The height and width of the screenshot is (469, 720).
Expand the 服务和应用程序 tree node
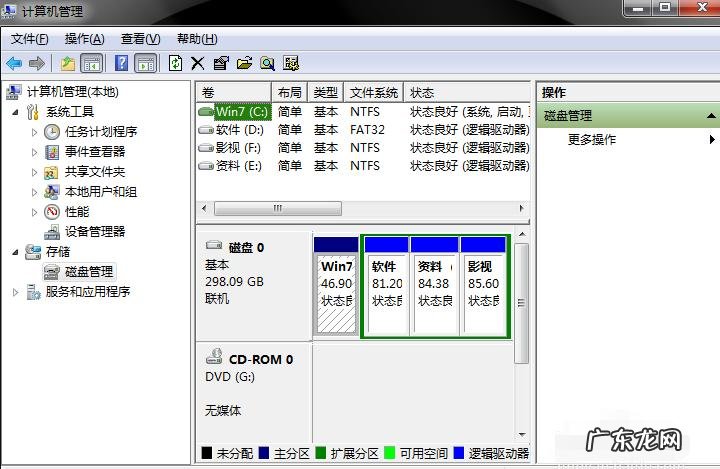pos(16,292)
